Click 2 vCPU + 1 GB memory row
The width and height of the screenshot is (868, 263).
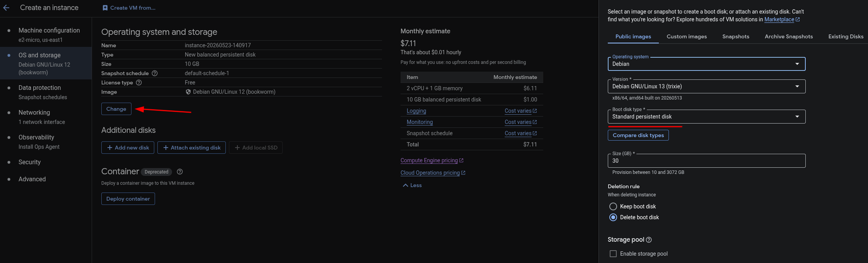pyautogui.click(x=472, y=88)
